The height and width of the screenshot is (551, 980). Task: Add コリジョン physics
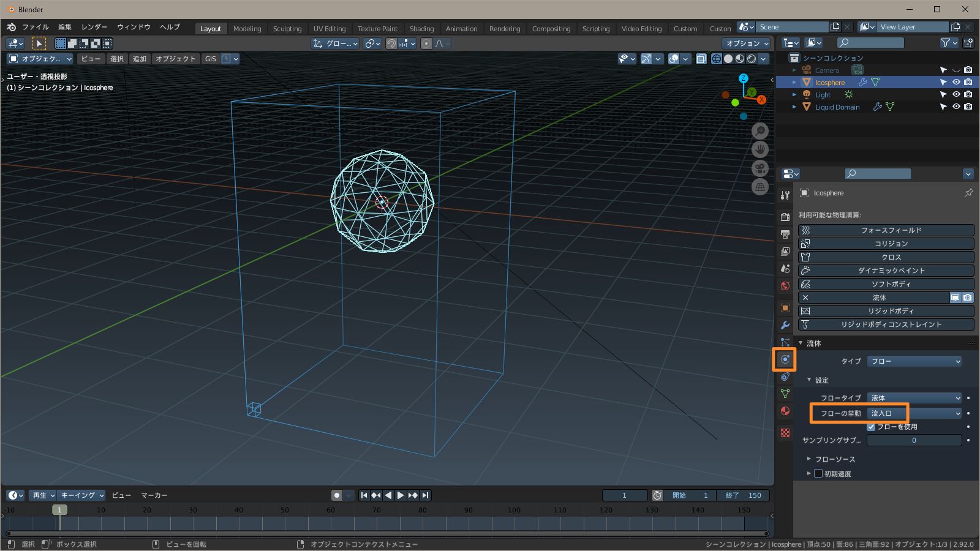pyautogui.click(x=886, y=244)
